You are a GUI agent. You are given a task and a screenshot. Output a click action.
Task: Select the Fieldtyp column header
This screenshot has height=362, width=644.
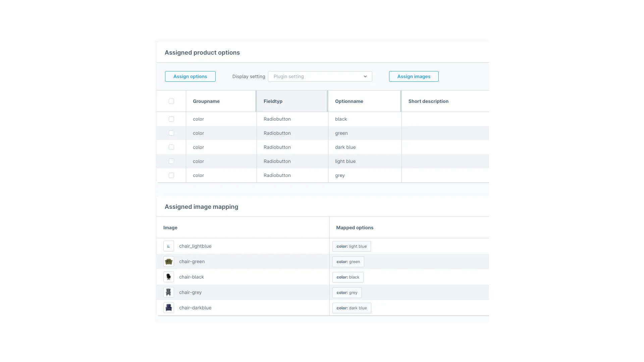[273, 101]
